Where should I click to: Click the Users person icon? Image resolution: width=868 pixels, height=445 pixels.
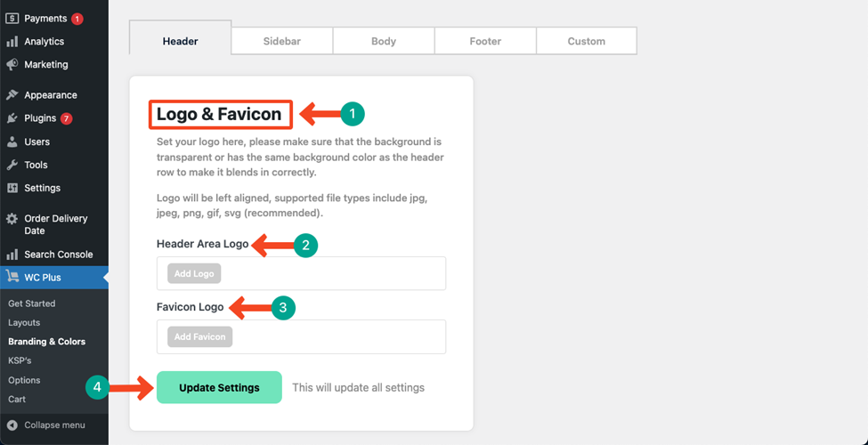[x=12, y=142]
